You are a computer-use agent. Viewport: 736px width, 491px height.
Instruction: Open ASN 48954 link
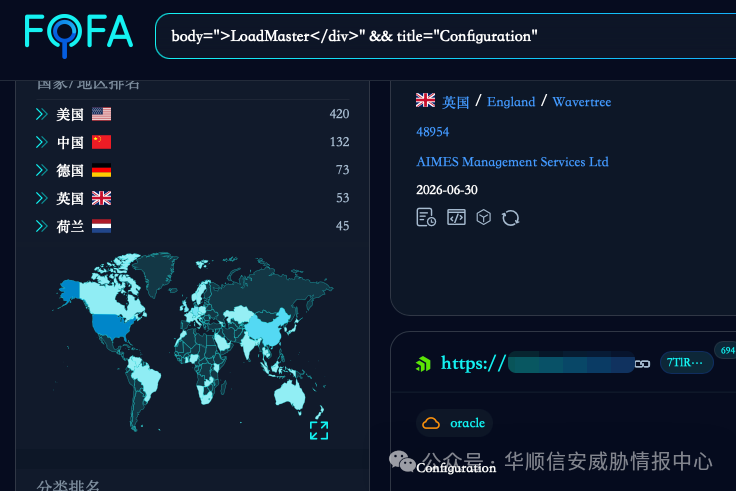point(432,132)
